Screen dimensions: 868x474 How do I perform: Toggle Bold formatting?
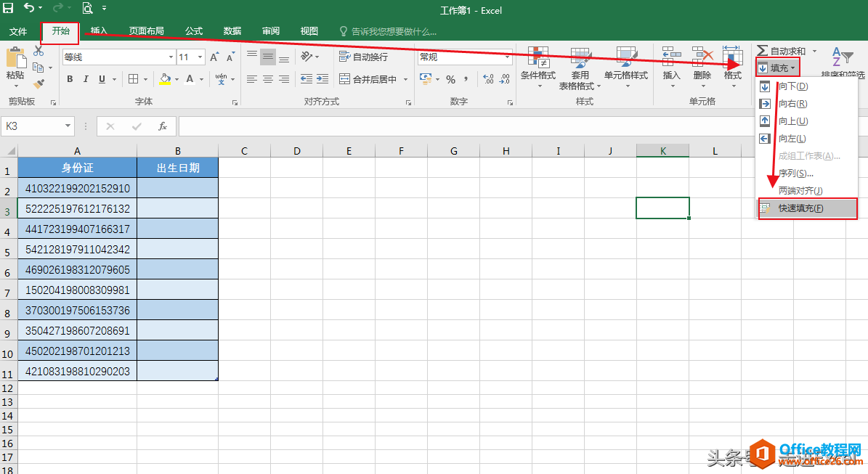coord(70,79)
